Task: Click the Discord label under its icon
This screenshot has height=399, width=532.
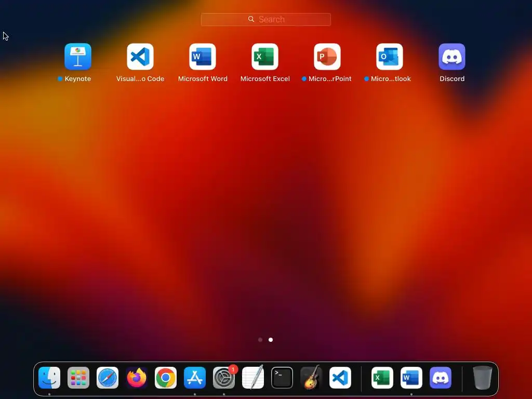Action: click(x=452, y=79)
